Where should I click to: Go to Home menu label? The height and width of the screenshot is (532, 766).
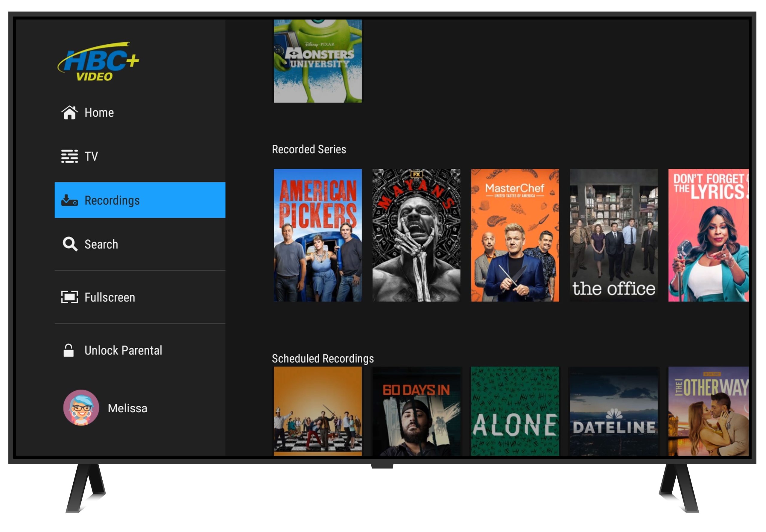coord(99,113)
